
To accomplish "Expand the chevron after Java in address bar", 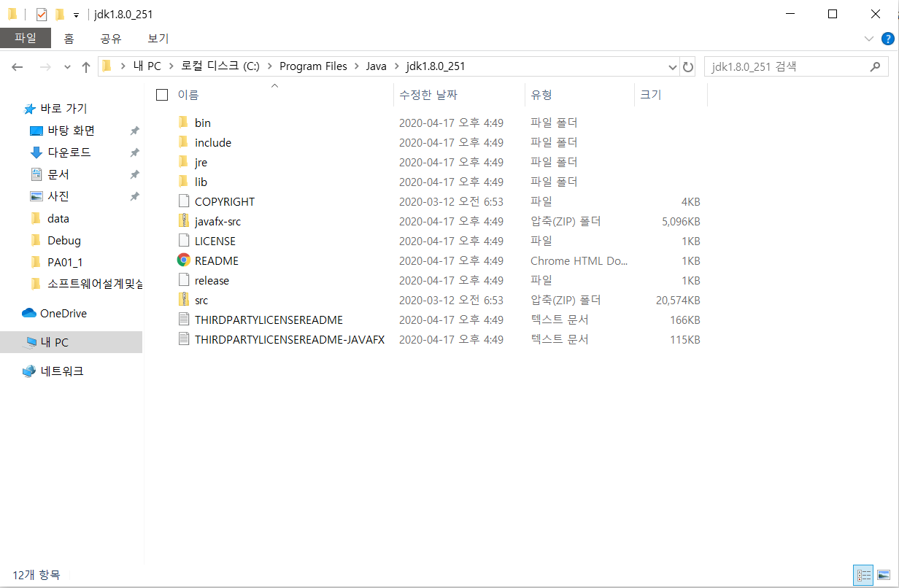I will [x=398, y=66].
